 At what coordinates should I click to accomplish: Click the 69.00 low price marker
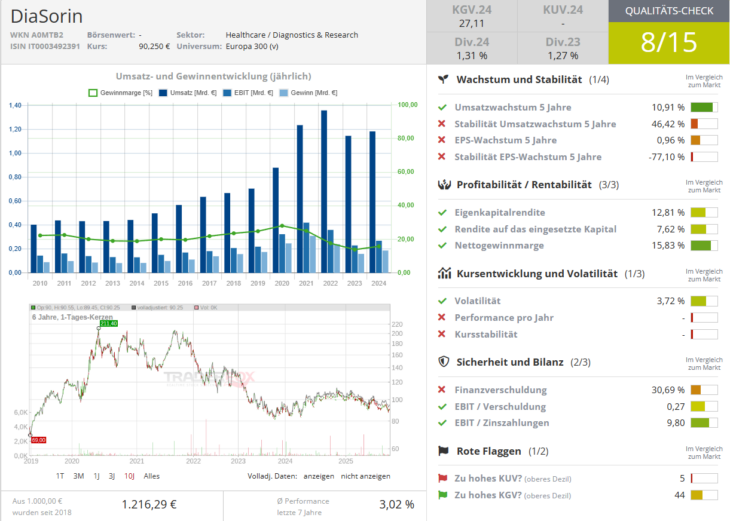click(x=39, y=440)
